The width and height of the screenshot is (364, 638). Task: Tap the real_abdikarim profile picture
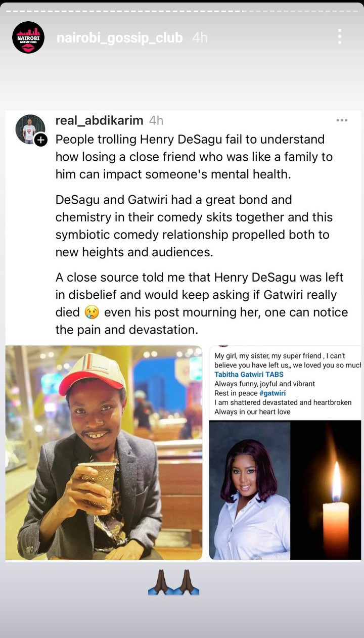tap(30, 129)
